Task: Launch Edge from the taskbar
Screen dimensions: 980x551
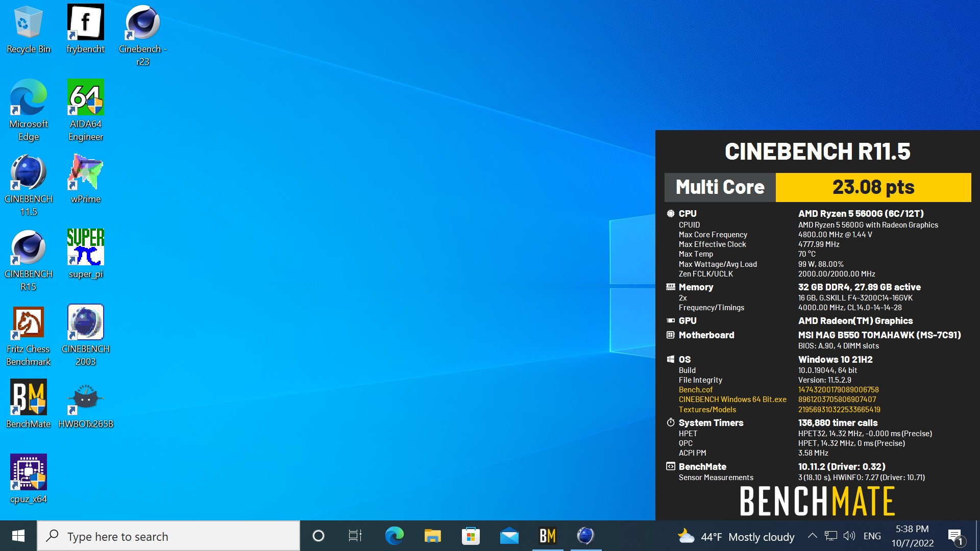Action: click(x=394, y=536)
